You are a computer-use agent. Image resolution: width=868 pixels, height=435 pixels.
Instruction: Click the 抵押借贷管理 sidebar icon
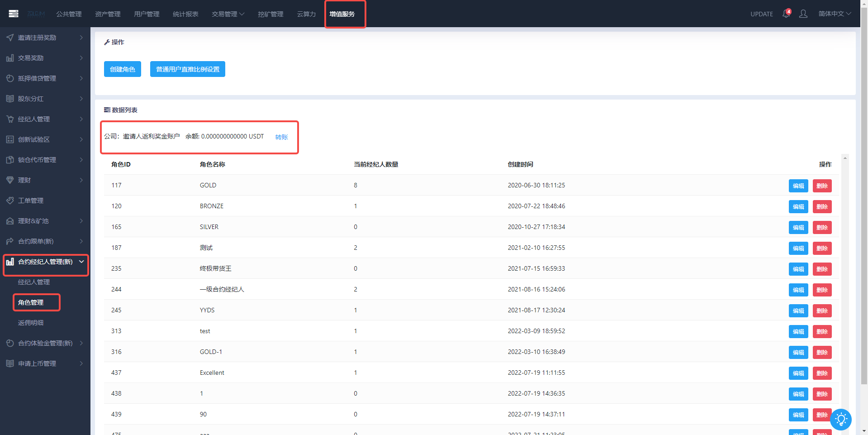(x=10, y=78)
